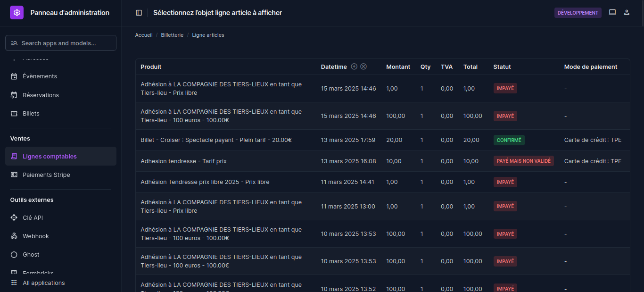
Task: Click the purple admin logo icon
Action: click(17, 13)
